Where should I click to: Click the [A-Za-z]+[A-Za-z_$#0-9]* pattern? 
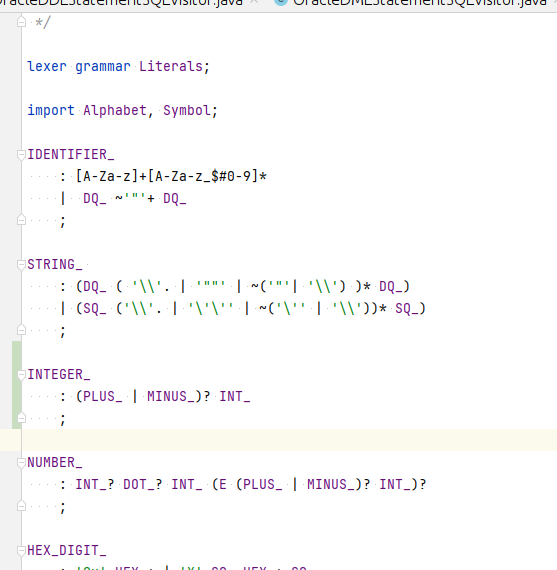coord(171,177)
